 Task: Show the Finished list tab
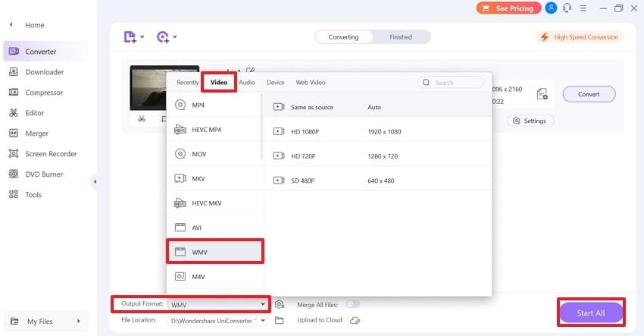tap(401, 37)
